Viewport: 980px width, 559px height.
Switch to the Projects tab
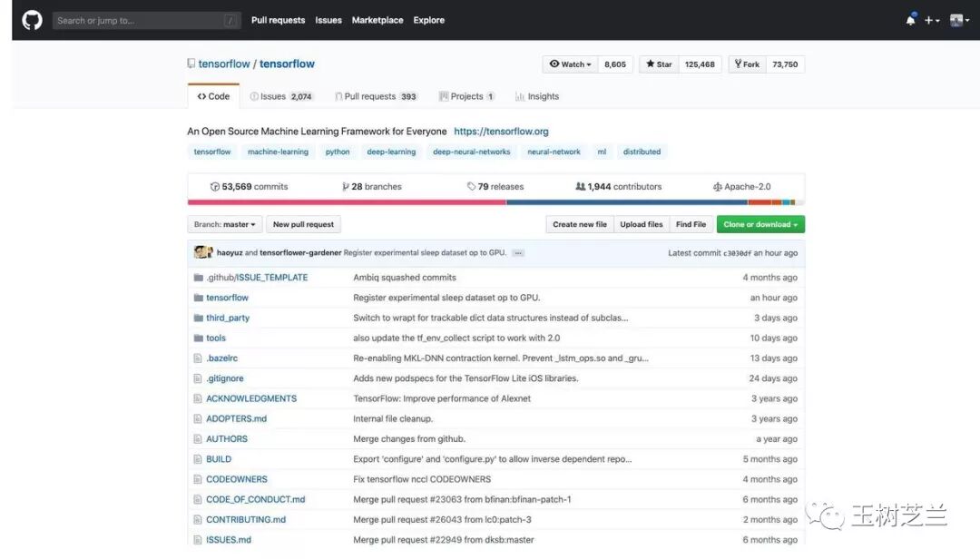(466, 96)
